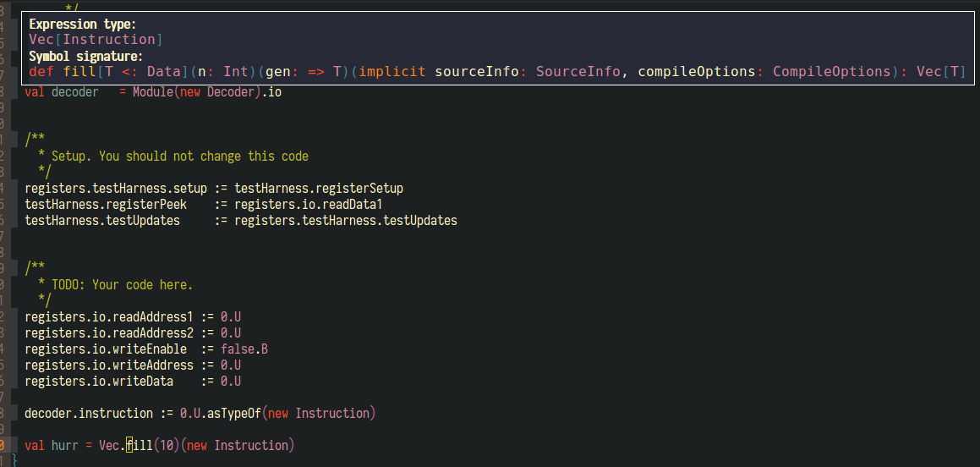
Task: Click the highlighted line number in the gutter
Action: (3, 445)
